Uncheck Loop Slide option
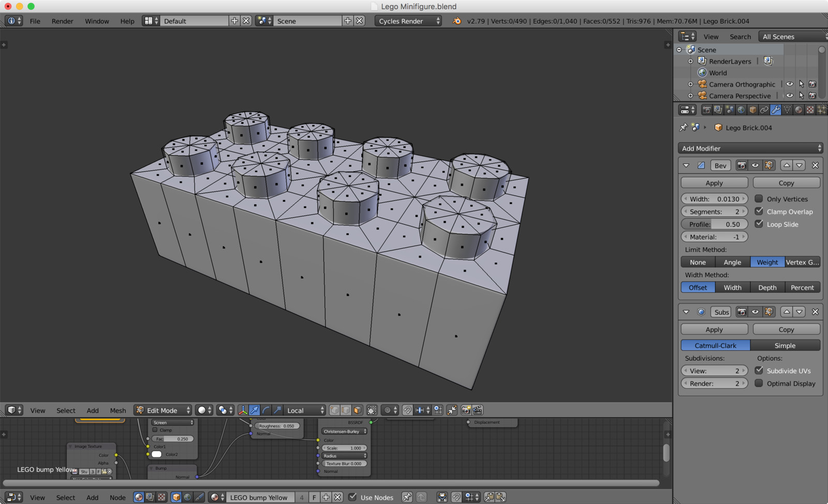Viewport: 828px width, 504px height. [x=759, y=224]
